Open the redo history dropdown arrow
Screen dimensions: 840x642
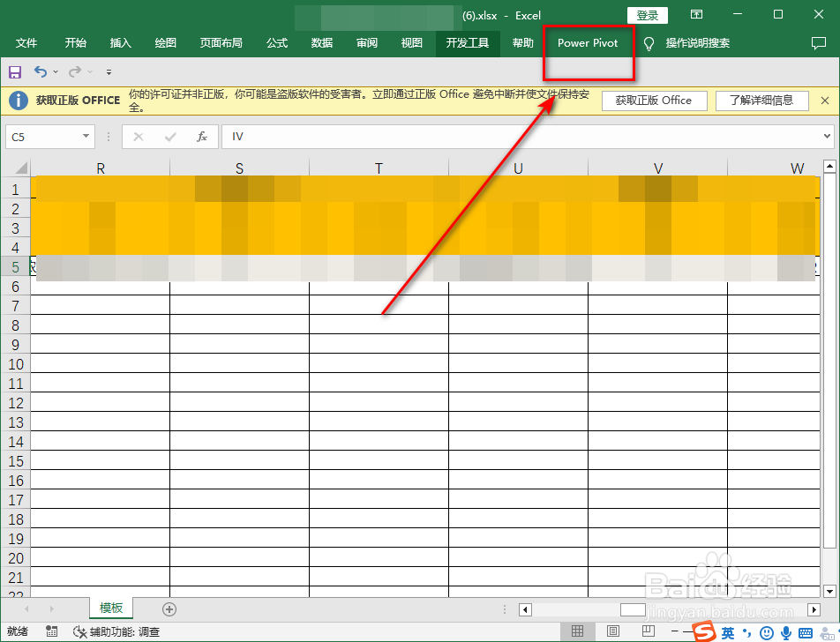point(90,71)
